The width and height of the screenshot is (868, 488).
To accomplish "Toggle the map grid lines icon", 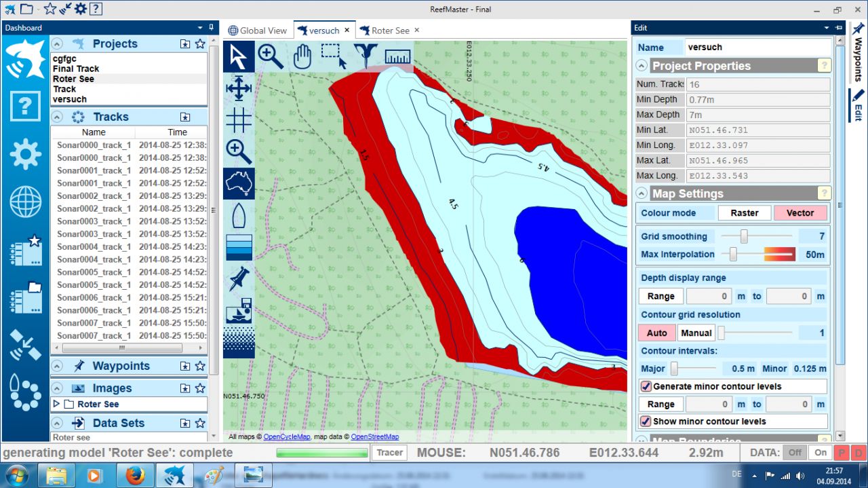I will pos(239,120).
